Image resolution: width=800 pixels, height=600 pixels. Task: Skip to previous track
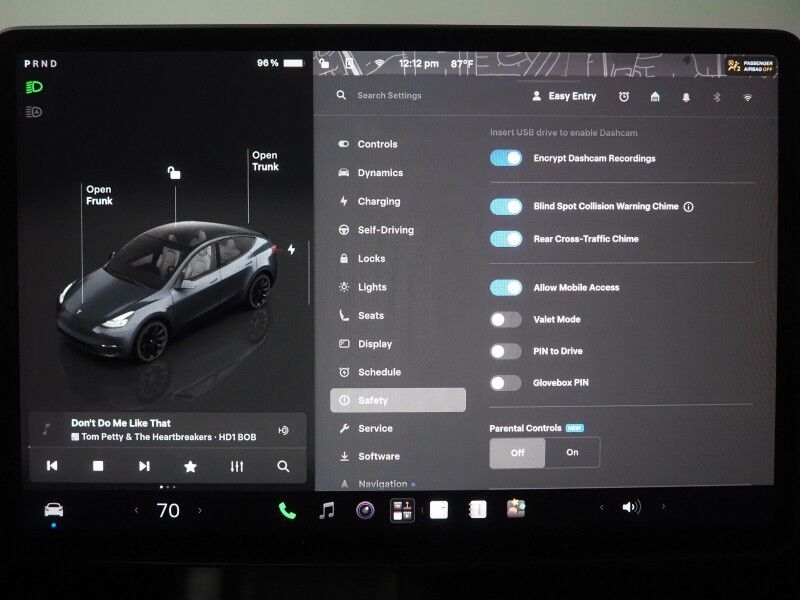click(52, 466)
